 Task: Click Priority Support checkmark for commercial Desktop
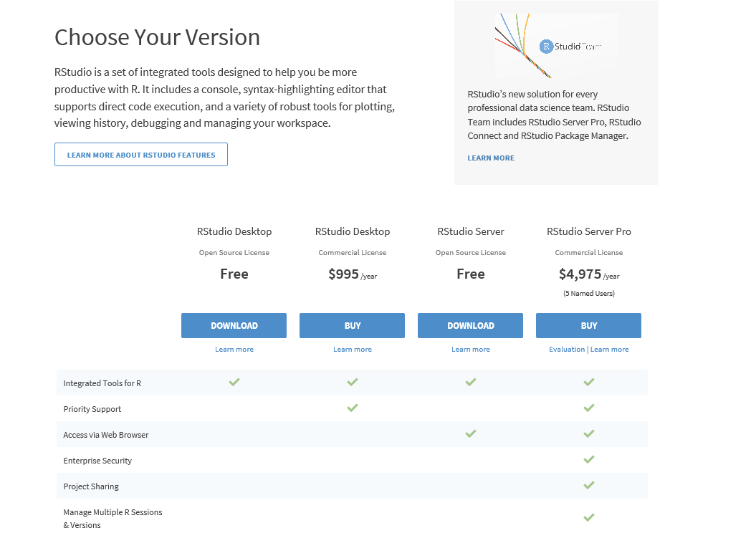352,408
